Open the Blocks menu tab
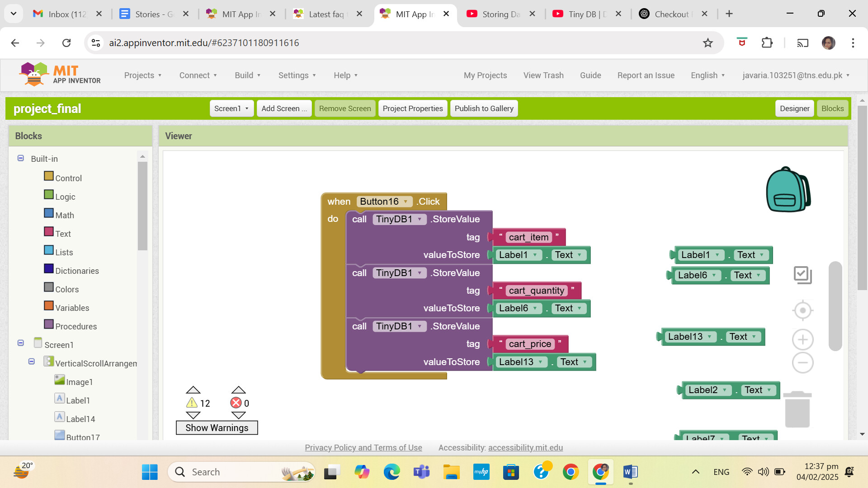868x488 pixels. click(832, 108)
